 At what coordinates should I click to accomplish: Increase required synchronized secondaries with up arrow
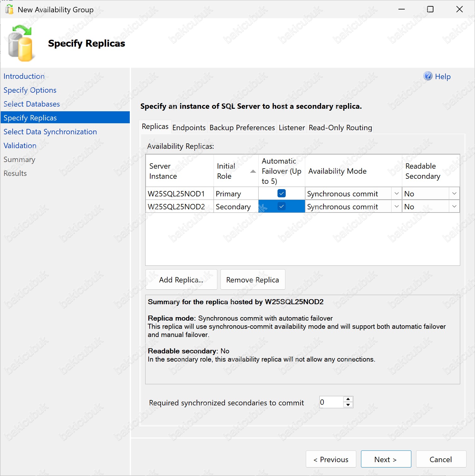tap(348, 399)
